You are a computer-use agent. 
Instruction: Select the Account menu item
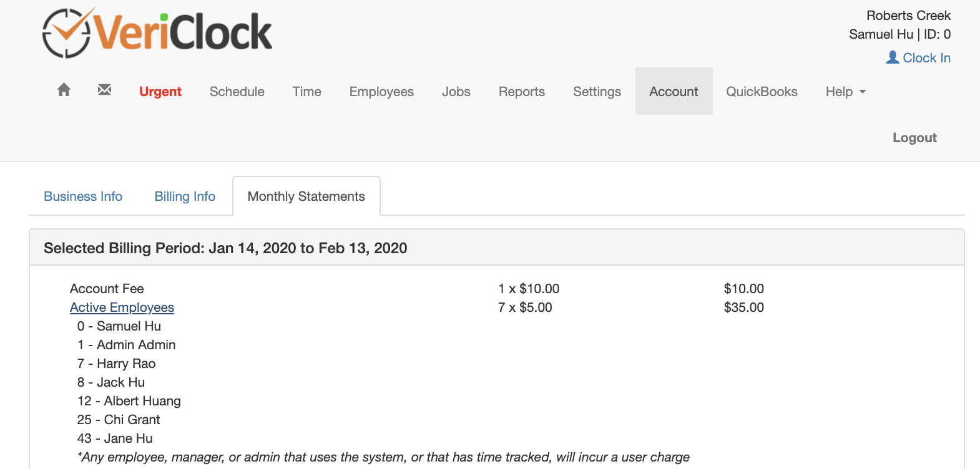(674, 92)
